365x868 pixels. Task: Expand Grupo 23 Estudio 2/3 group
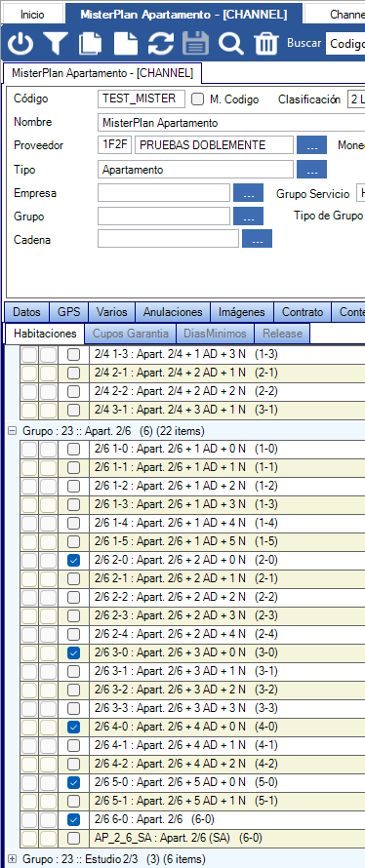click(12, 858)
